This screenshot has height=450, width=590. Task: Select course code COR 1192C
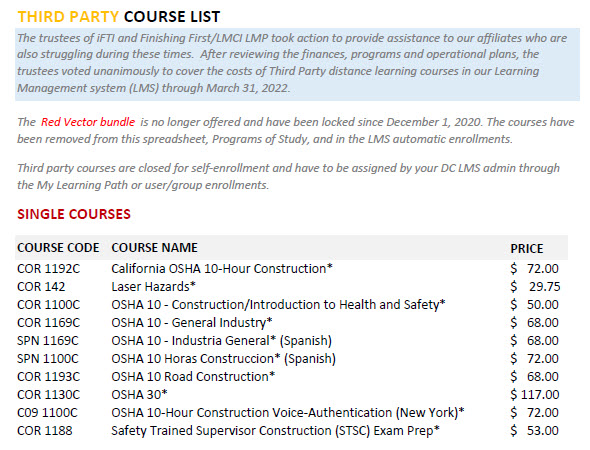coord(49,269)
